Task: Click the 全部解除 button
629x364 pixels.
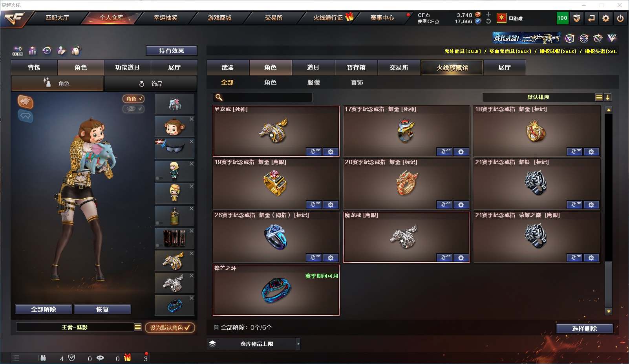Action: tap(44, 309)
